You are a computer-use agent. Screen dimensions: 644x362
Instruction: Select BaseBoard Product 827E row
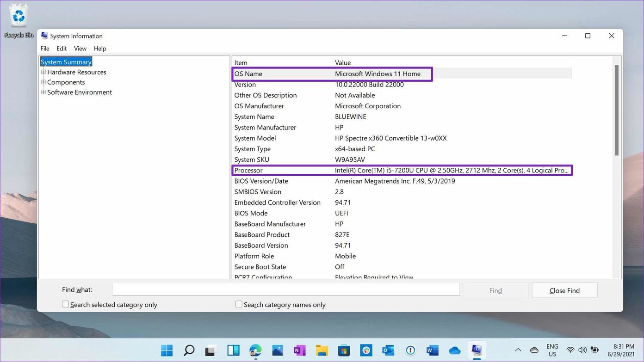(402, 234)
